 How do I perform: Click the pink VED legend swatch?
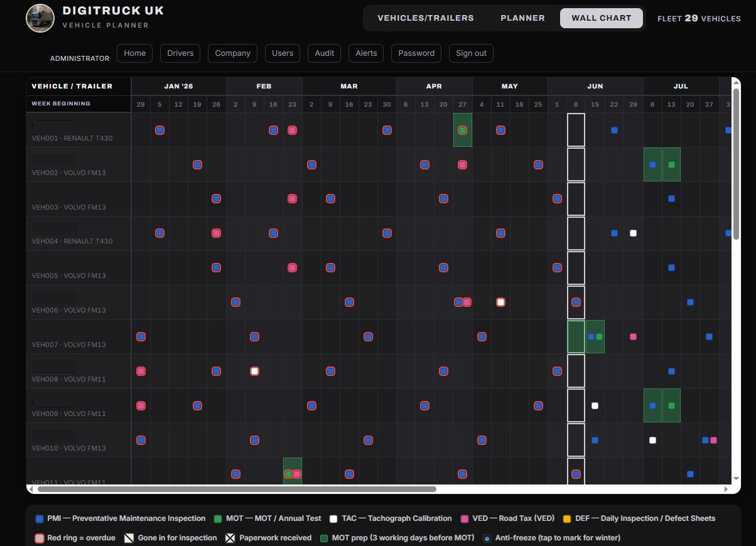(x=465, y=519)
